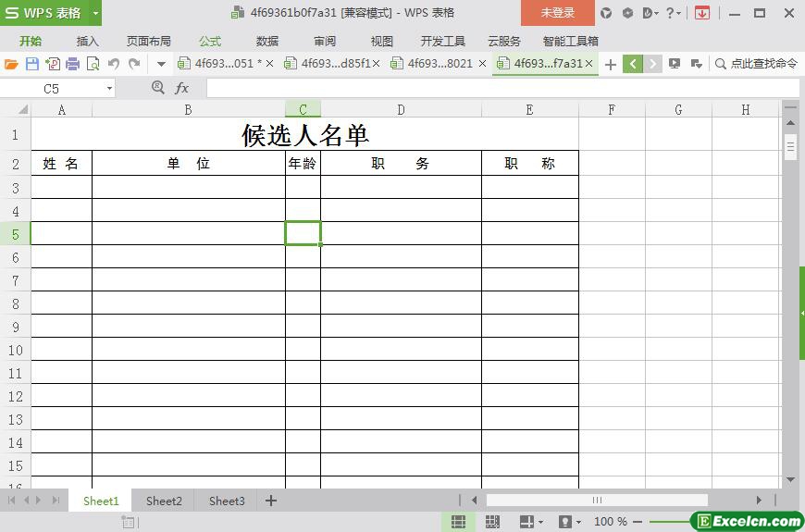Switch to document tab 4f693...d85f1

[x=327, y=63]
